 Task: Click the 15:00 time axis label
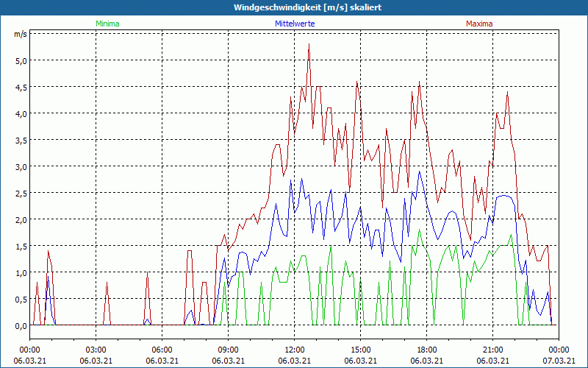tap(360, 350)
